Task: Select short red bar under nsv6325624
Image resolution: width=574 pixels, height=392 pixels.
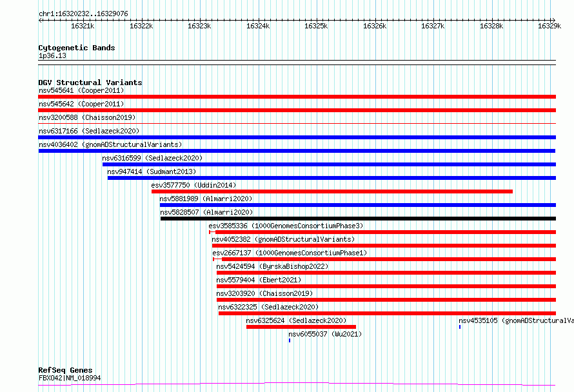Action: pyautogui.click(x=301, y=327)
